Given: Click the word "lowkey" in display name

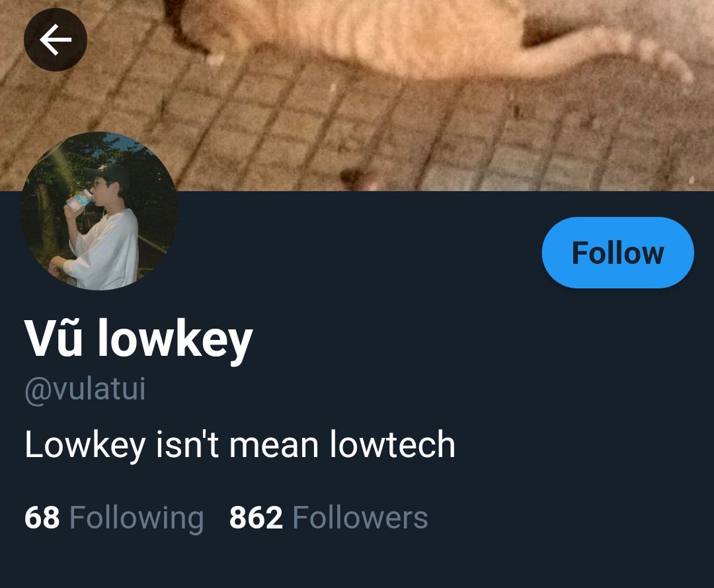Looking at the screenshot, I should [175, 340].
